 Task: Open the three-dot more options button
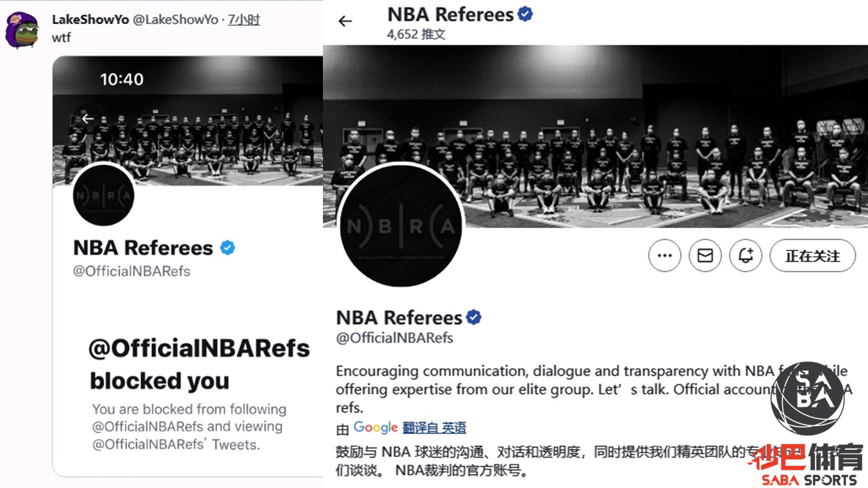click(x=665, y=256)
